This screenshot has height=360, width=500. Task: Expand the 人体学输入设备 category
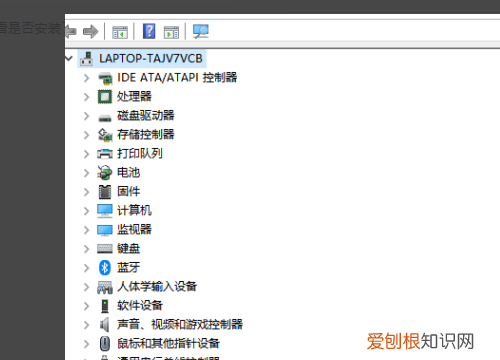[x=87, y=287]
